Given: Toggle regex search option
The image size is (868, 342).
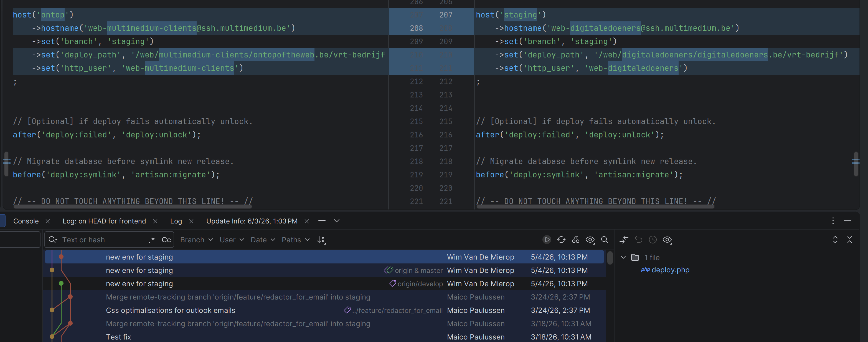Looking at the screenshot, I should (x=152, y=240).
